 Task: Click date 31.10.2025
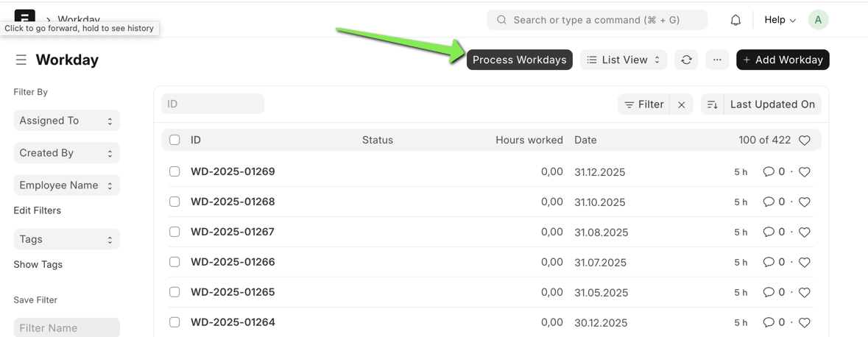point(599,202)
